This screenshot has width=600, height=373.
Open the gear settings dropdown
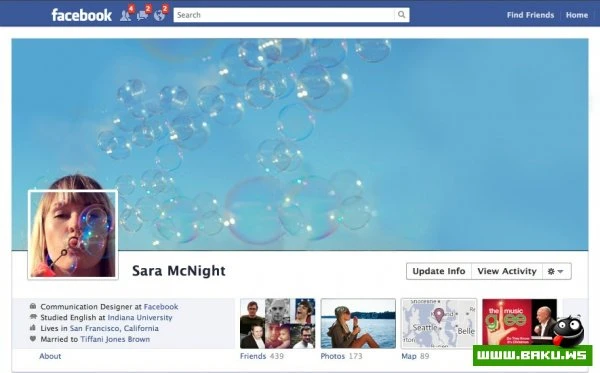click(557, 271)
